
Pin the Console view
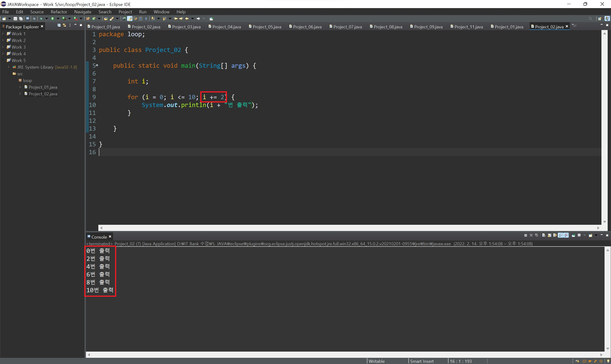tap(574, 235)
